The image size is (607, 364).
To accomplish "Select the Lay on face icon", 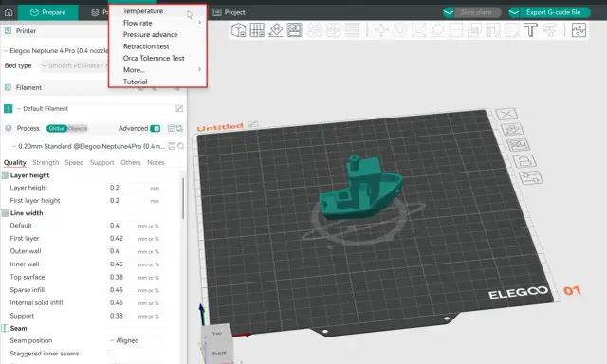I will click(x=437, y=29).
